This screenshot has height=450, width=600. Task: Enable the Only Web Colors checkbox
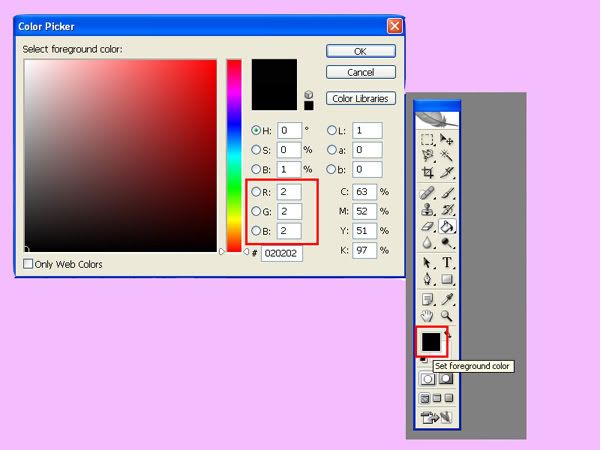point(28,264)
